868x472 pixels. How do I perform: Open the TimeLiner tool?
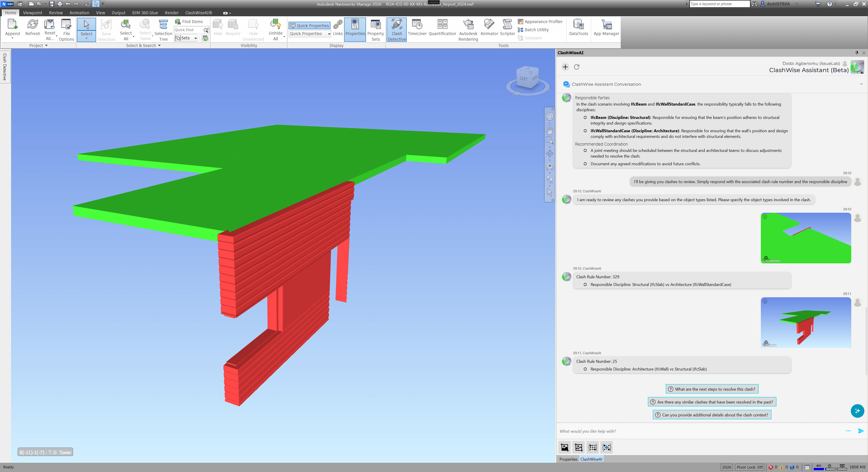[x=417, y=28]
